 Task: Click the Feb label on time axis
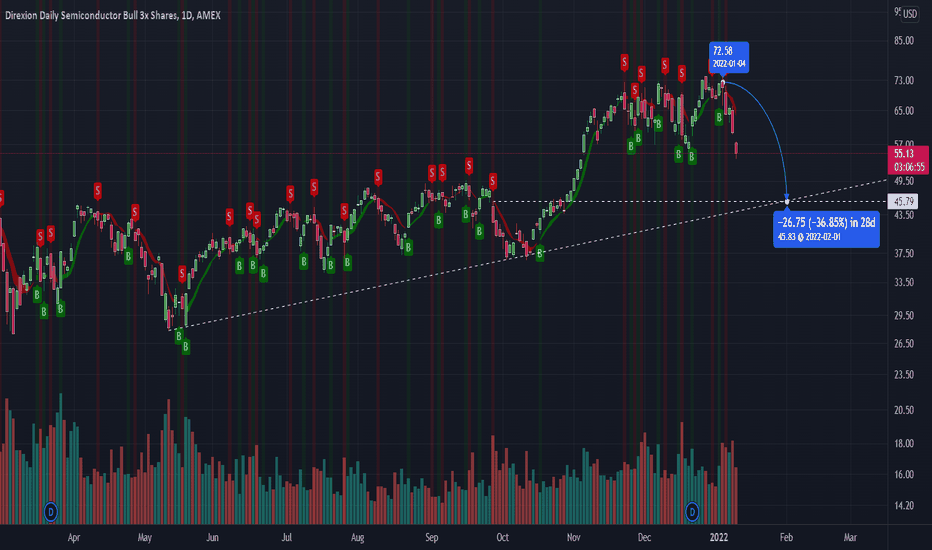pos(786,538)
